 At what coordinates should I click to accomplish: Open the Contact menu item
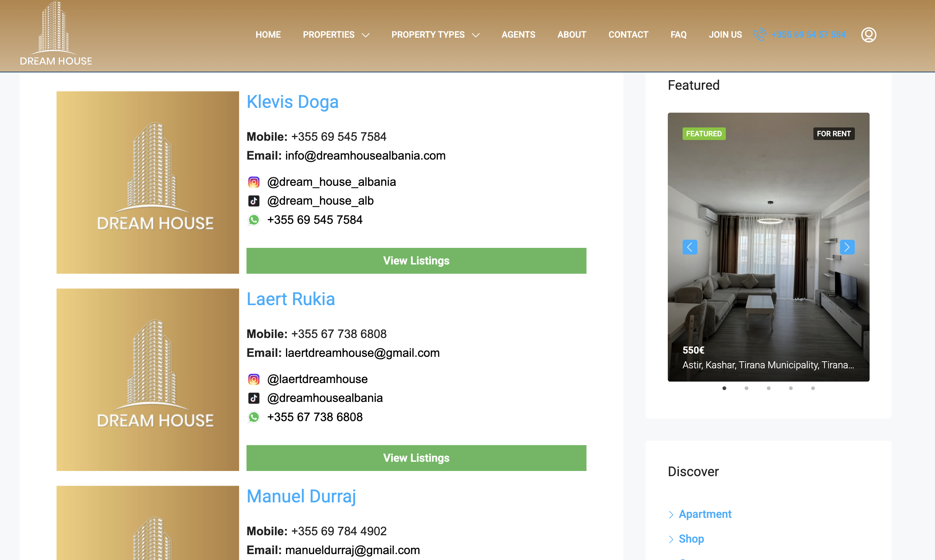628,35
